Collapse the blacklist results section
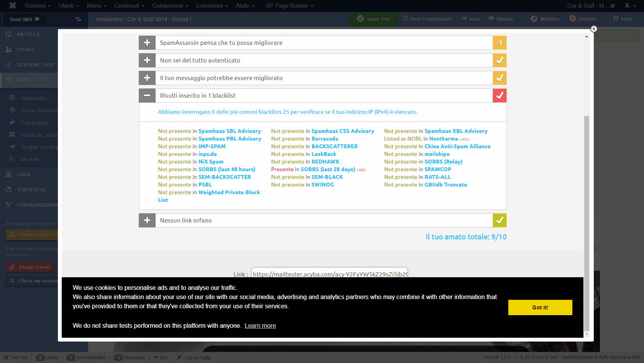Viewport: 644px width, 363px height. coord(147,96)
